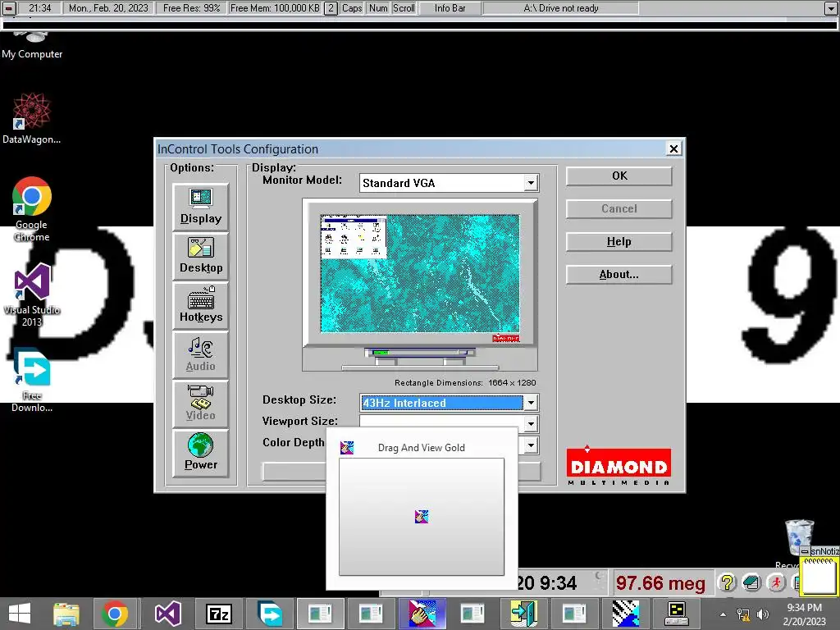
Task: Show hidden system tray icons
Action: (x=723, y=614)
